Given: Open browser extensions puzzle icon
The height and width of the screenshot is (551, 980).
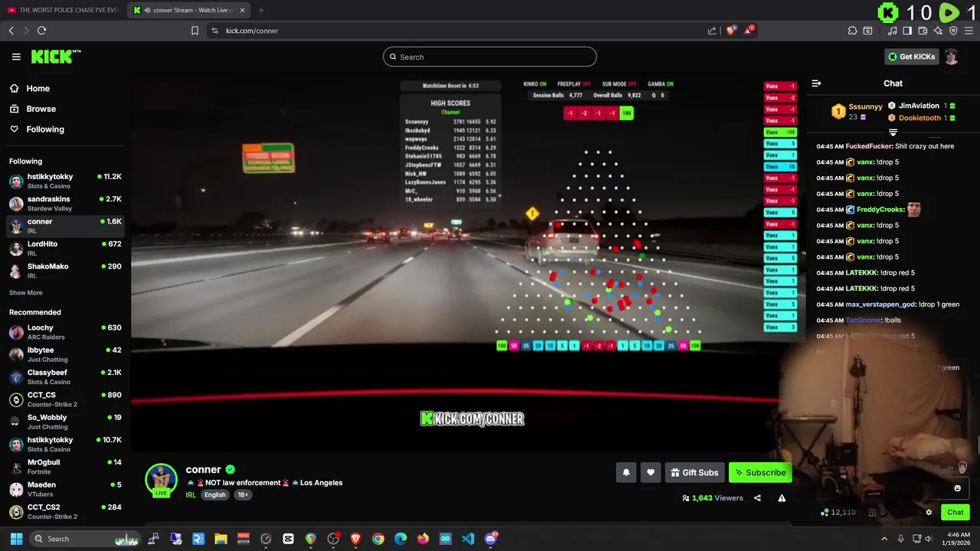Looking at the screenshot, I should [852, 31].
